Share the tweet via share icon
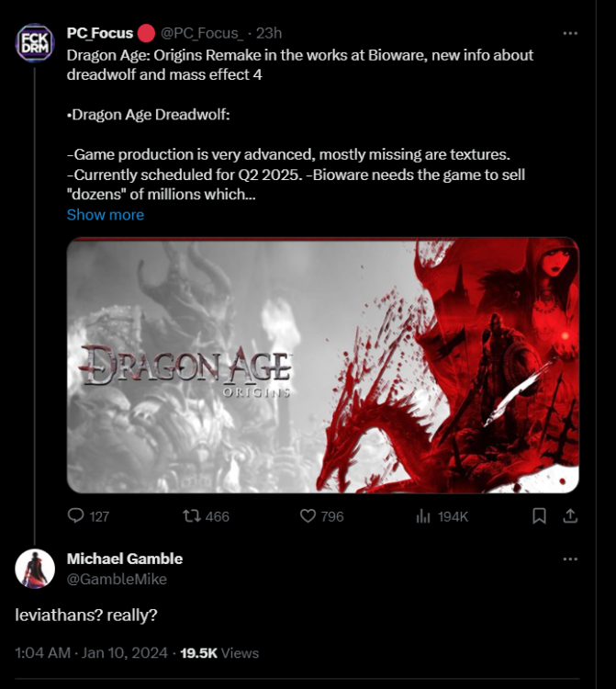Image resolution: width=616 pixels, height=689 pixels. click(x=569, y=515)
